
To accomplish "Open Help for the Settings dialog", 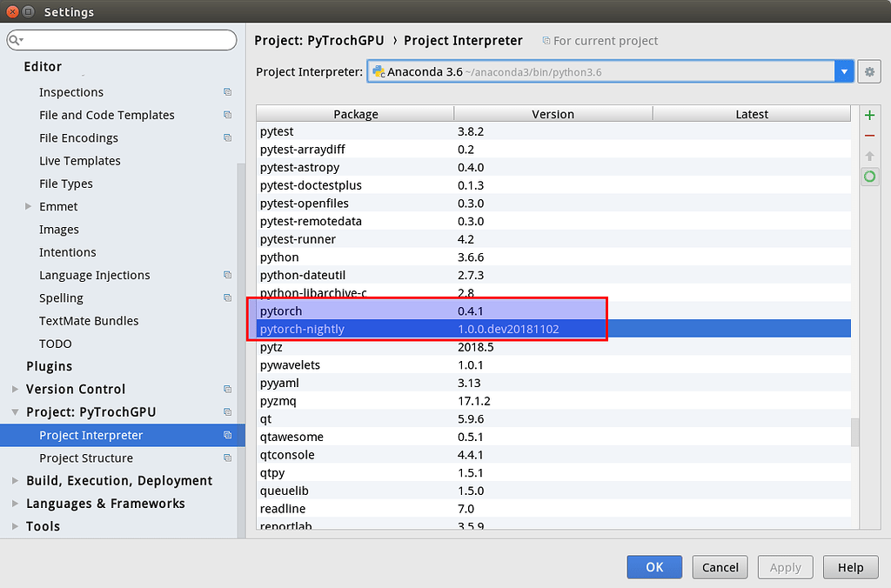I will [850, 566].
